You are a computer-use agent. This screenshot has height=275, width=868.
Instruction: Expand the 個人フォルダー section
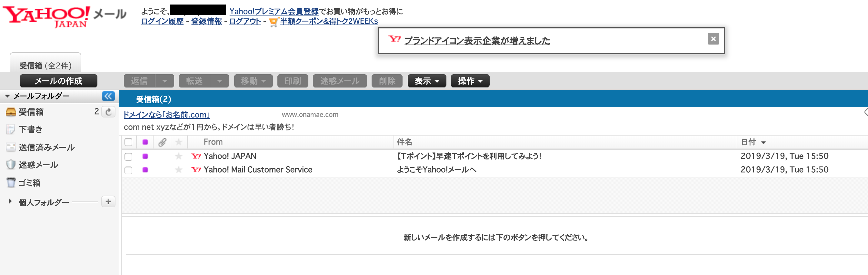10,201
